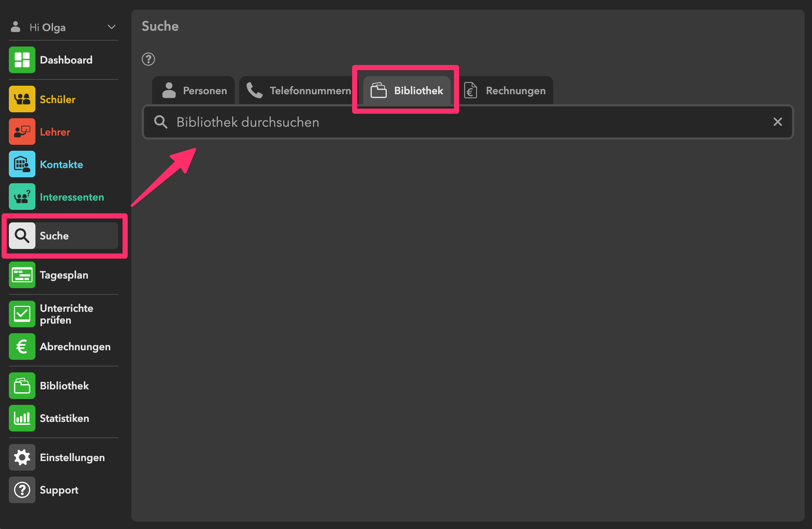Click the yellow Schüler icon
This screenshot has width=812, height=529.
pos(22,99)
